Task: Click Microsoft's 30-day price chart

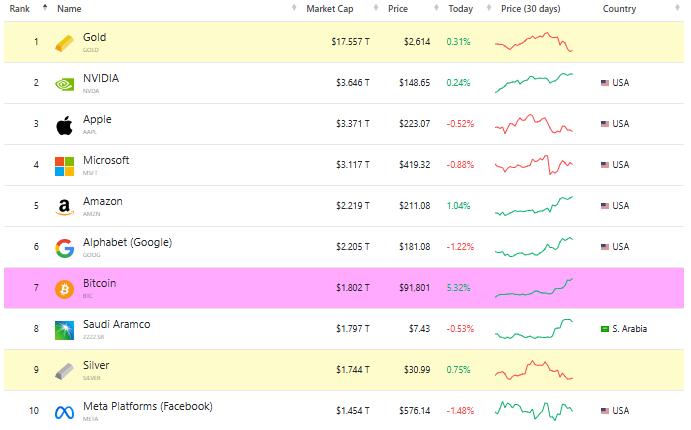Action: [534, 165]
